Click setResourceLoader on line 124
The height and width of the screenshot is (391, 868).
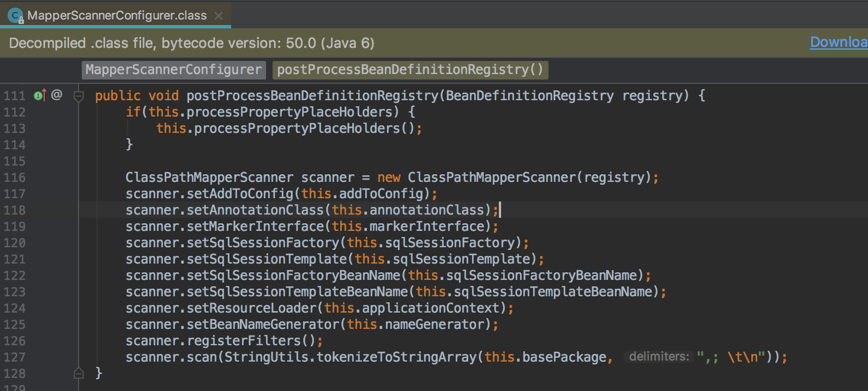click(x=251, y=308)
